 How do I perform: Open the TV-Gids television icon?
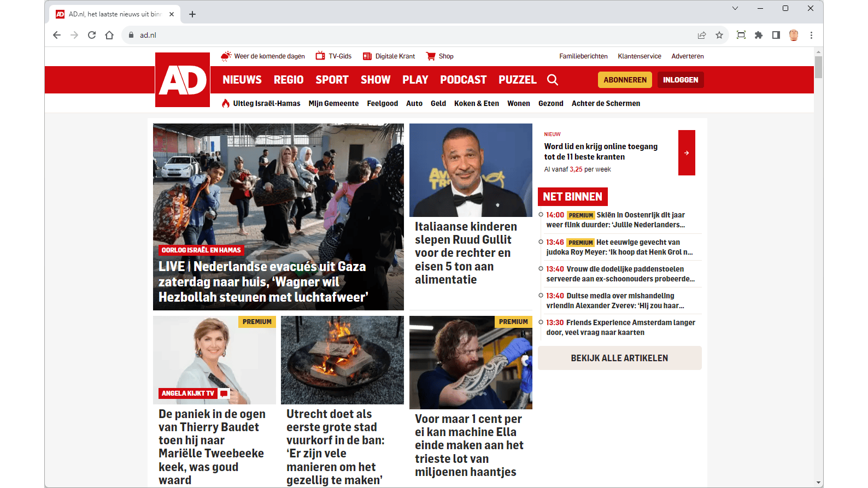pos(320,56)
